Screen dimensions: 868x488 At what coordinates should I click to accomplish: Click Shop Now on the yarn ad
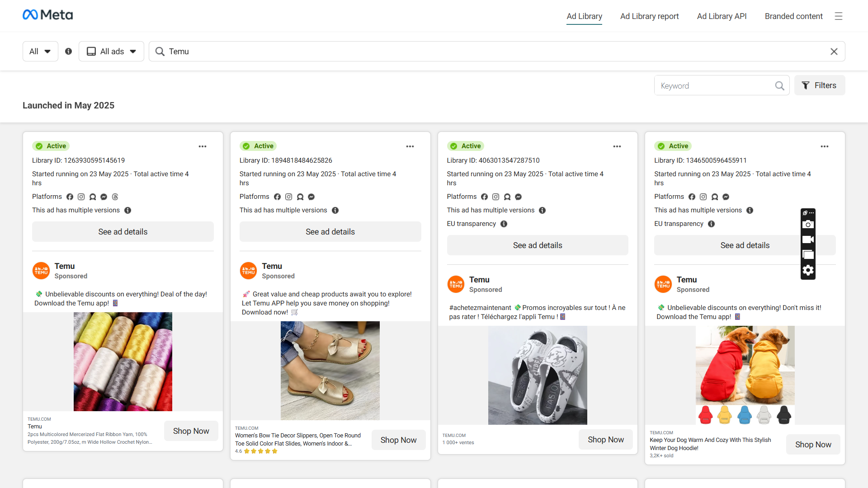click(191, 431)
